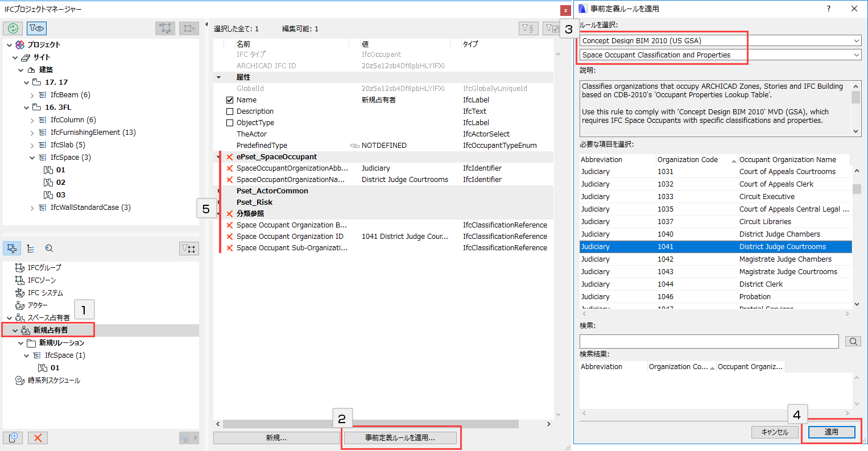Expand the IfcColumn (6) node
Image resolution: width=868 pixels, height=451 pixels.
coord(32,120)
